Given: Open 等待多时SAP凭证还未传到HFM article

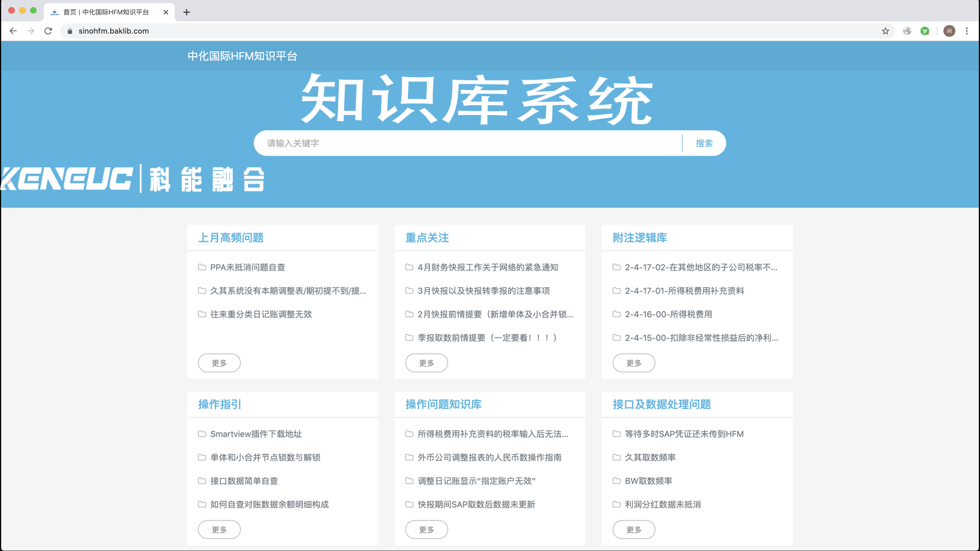Looking at the screenshot, I should (684, 434).
